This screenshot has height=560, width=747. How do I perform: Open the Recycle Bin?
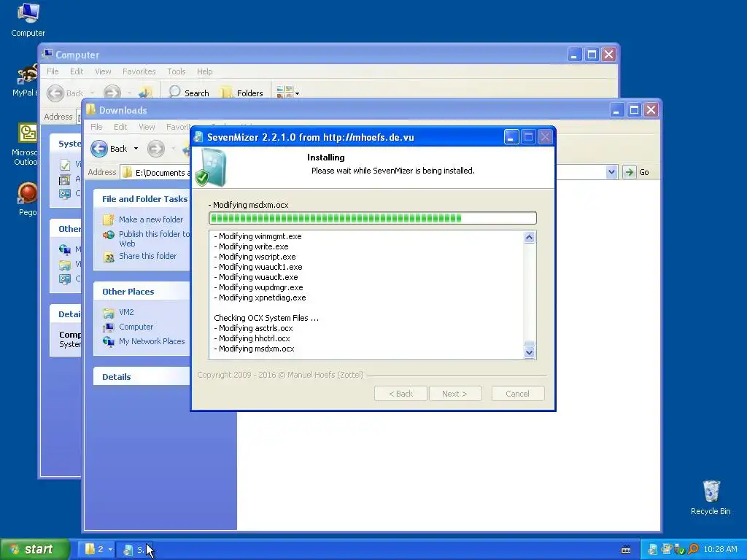711,497
